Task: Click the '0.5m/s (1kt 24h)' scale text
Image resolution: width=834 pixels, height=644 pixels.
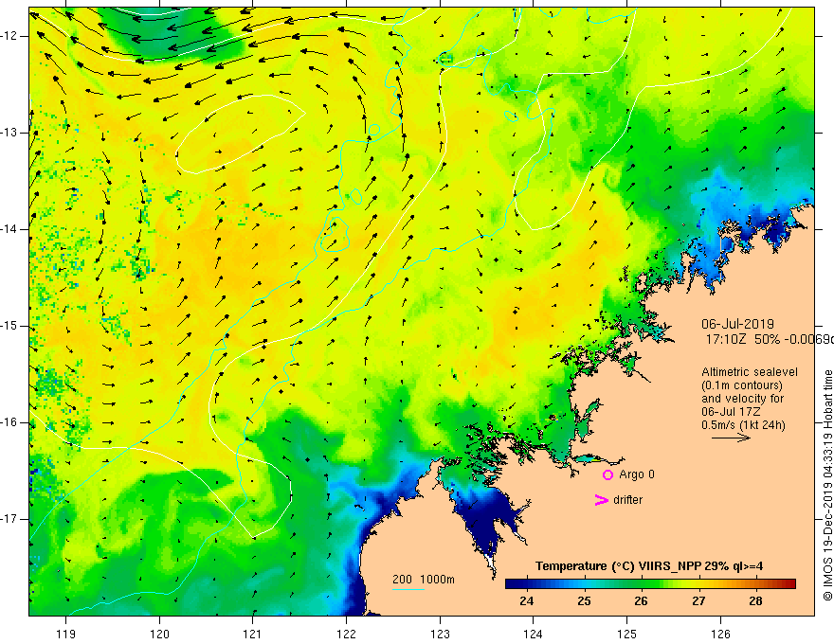Action: coord(744,425)
